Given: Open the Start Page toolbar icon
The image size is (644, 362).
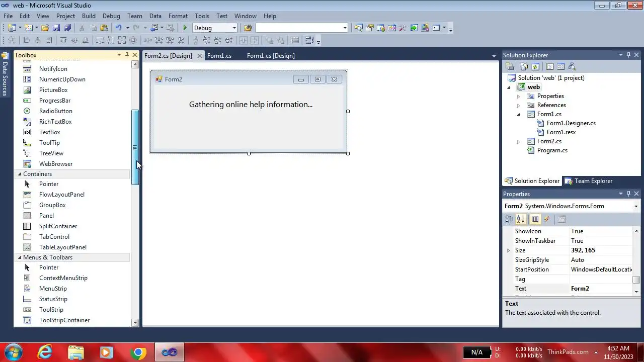Looking at the screenshot, I should click(x=414, y=28).
